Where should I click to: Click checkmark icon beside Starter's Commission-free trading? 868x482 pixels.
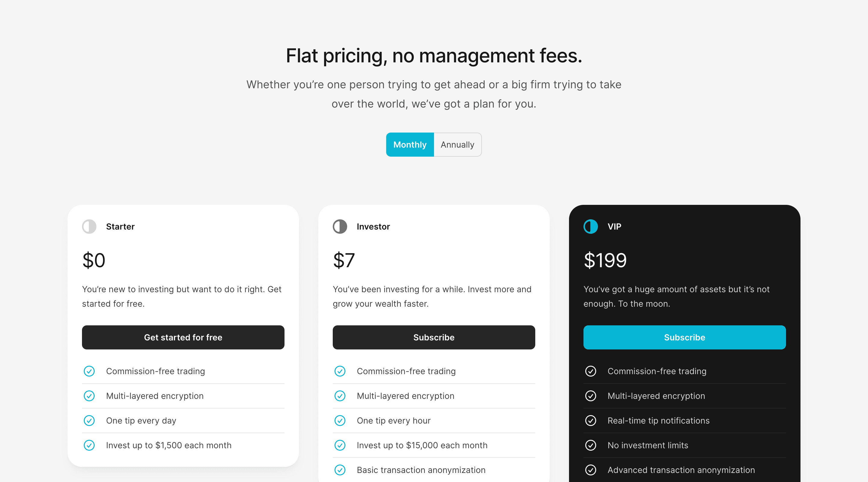click(x=89, y=371)
